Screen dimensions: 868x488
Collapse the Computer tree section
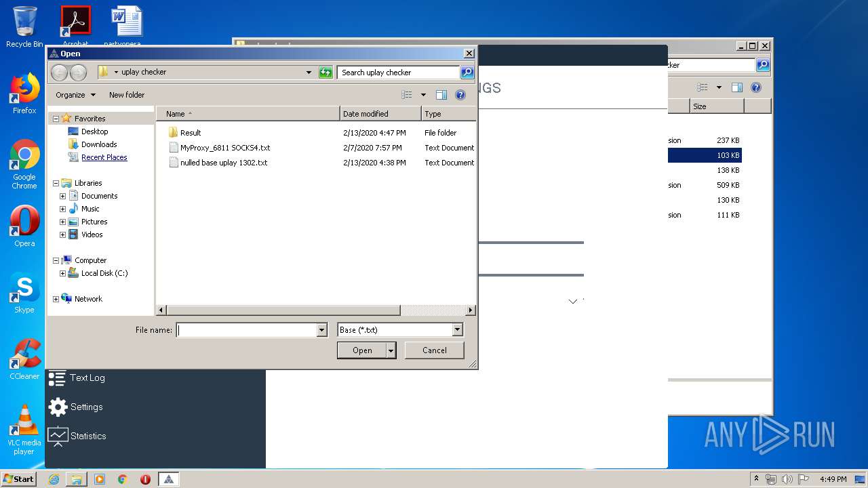(56, 260)
